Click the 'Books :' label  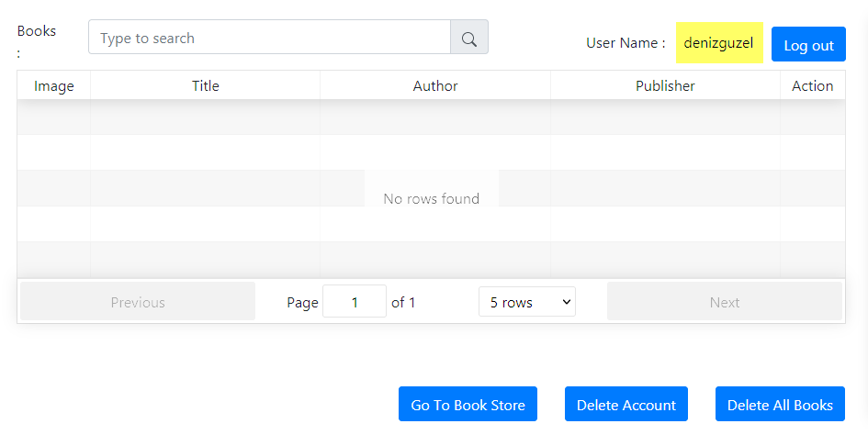(x=37, y=31)
